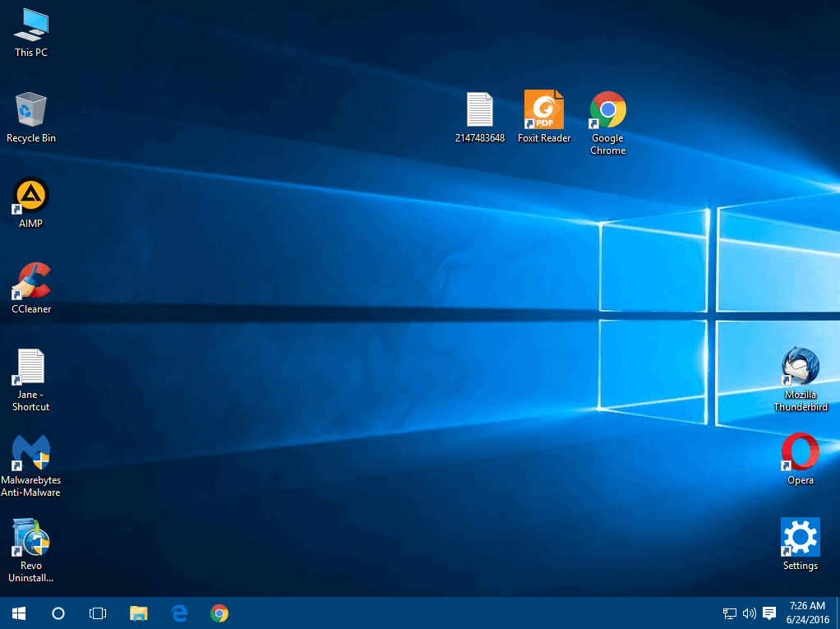Open the Recycle Bin
Screen dimensions: 840x629
pyautogui.click(x=30, y=109)
